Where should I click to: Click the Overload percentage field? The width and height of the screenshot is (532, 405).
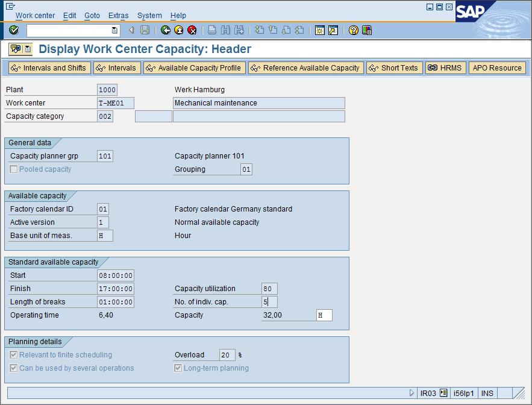(x=227, y=355)
